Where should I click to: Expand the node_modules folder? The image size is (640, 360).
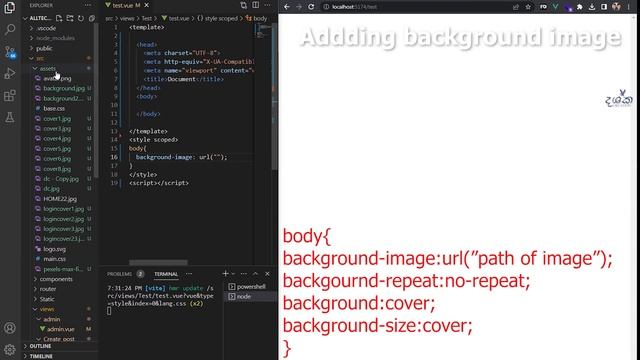click(x=56, y=38)
